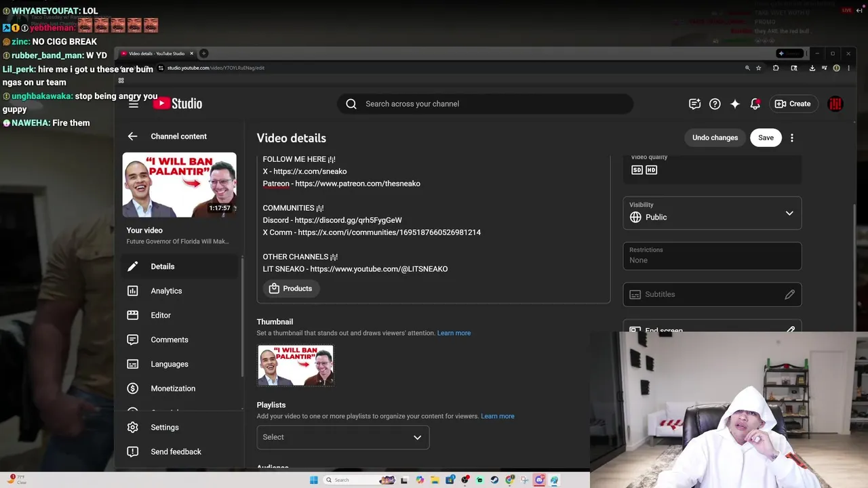Click the Video details browser tab
The height and width of the screenshot is (488, 868).
(x=157, y=54)
